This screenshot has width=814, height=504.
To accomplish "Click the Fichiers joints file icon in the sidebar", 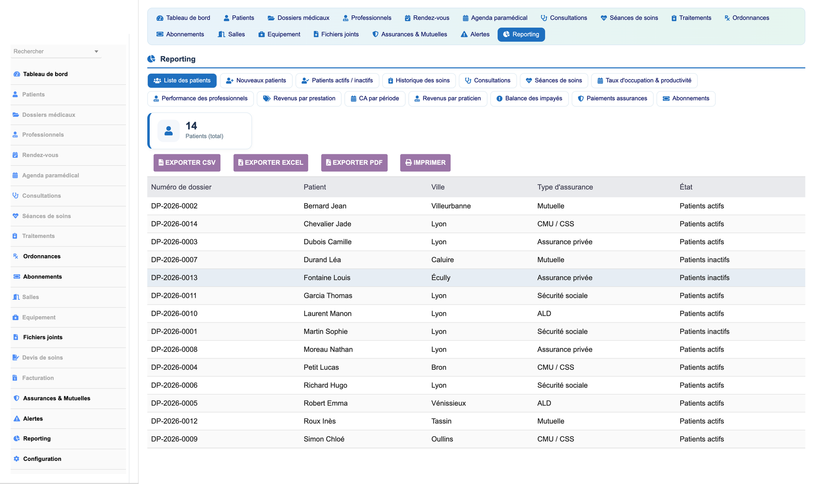I will coord(16,337).
